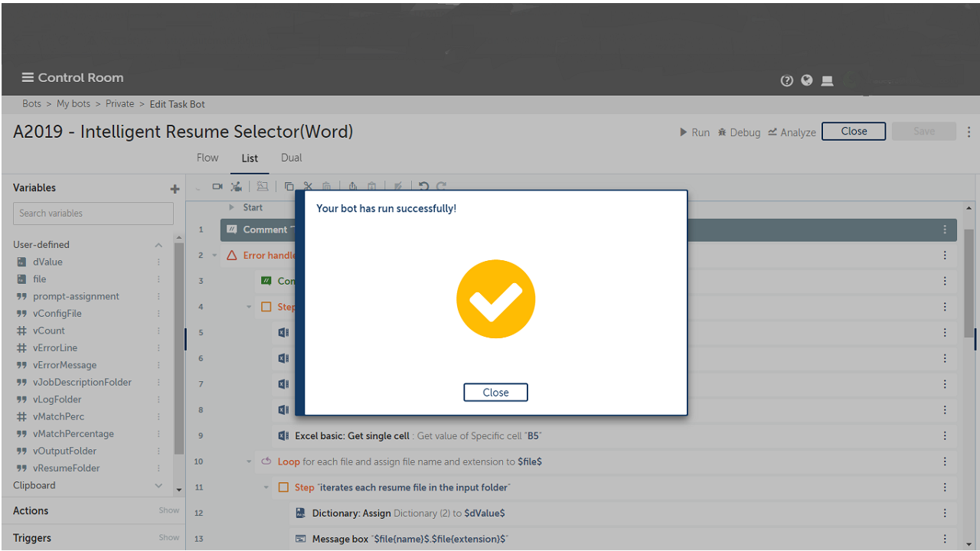Click the Loop icon on line 10
This screenshot has width=980, height=551.
point(266,461)
